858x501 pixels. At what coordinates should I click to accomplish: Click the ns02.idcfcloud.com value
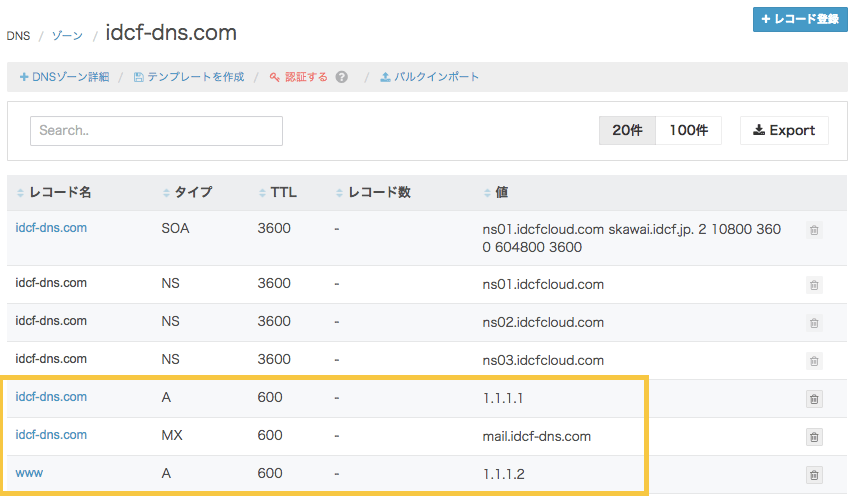point(543,323)
